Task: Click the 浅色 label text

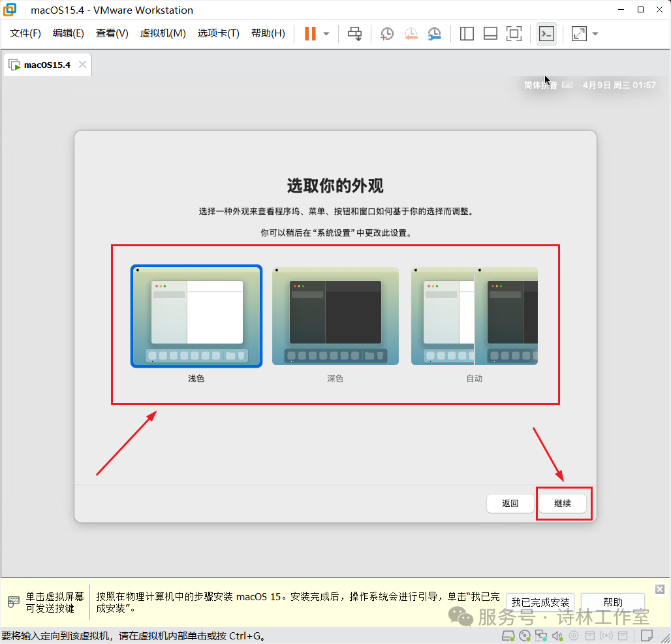Action: (196, 379)
